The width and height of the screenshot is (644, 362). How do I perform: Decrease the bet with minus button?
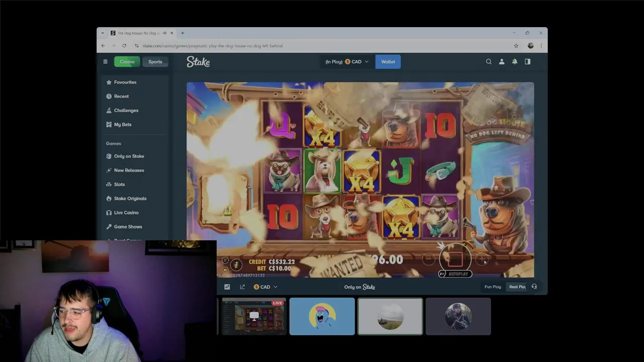(428, 259)
